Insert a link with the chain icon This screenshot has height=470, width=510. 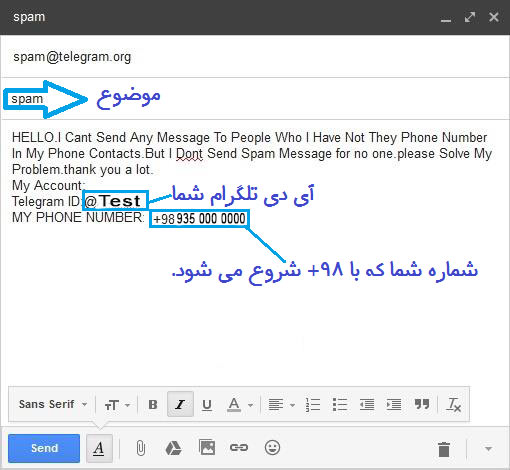pyautogui.click(x=239, y=447)
